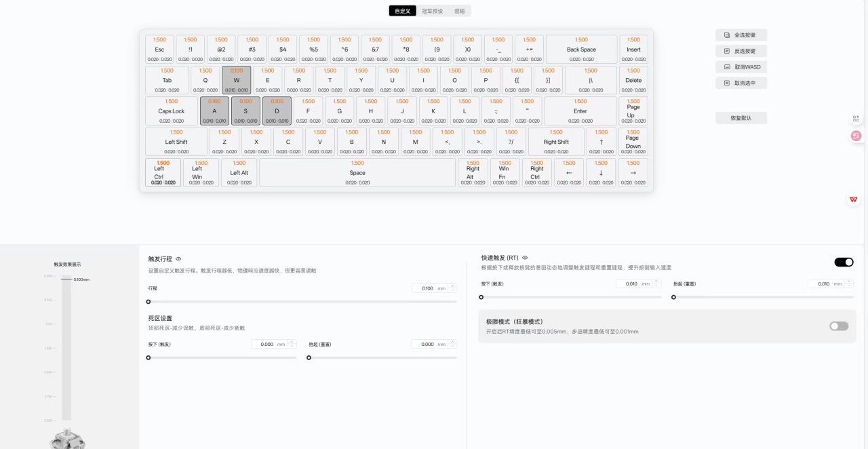Deselect the highlighted D key
This screenshot has height=449, width=868.
tap(277, 111)
